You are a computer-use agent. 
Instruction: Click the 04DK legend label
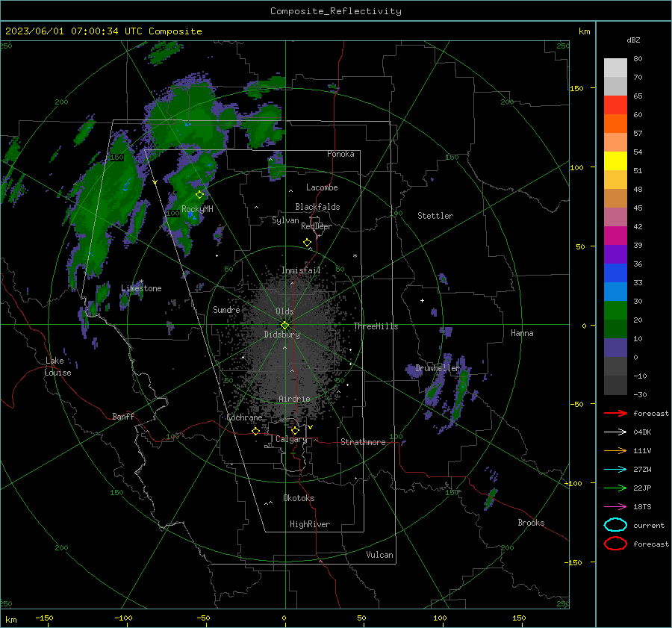[x=642, y=432]
